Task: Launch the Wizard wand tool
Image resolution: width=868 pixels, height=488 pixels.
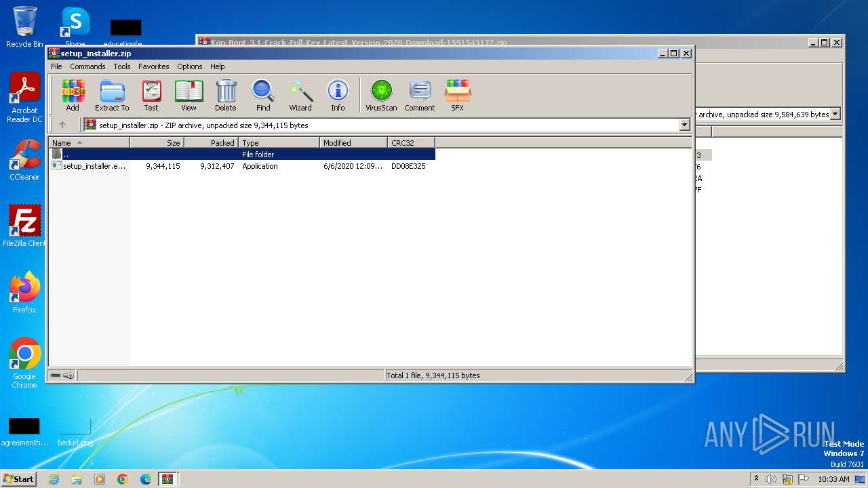Action: pyautogui.click(x=300, y=95)
